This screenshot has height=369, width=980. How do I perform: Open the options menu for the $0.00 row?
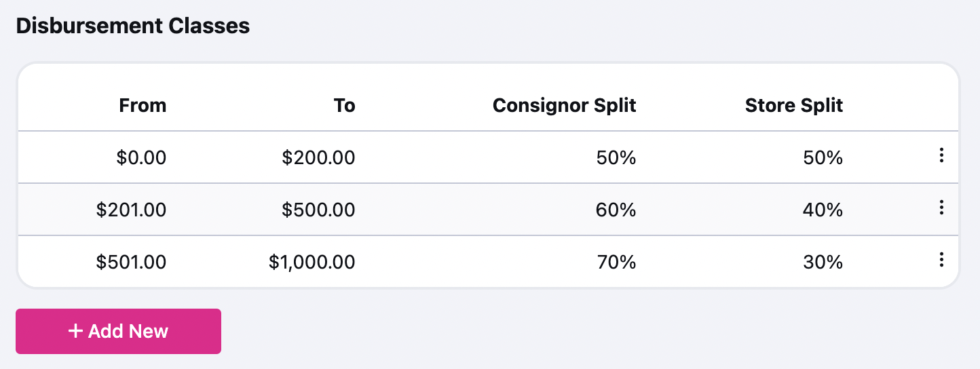[x=941, y=156]
